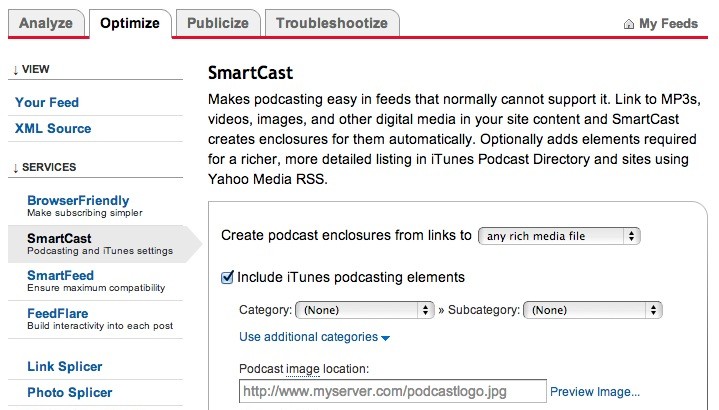This screenshot has width=719, height=410.
Task: Open the Category dropdown
Action: (x=365, y=311)
